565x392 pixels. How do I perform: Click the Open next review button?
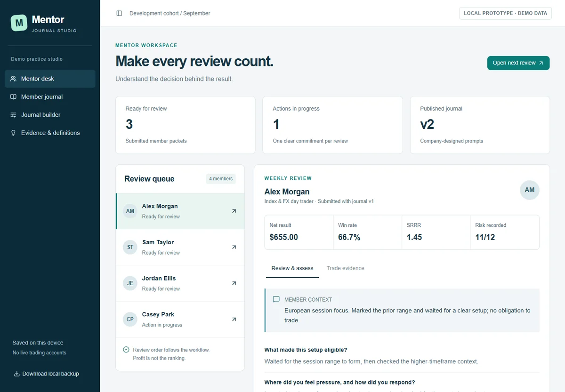518,63
